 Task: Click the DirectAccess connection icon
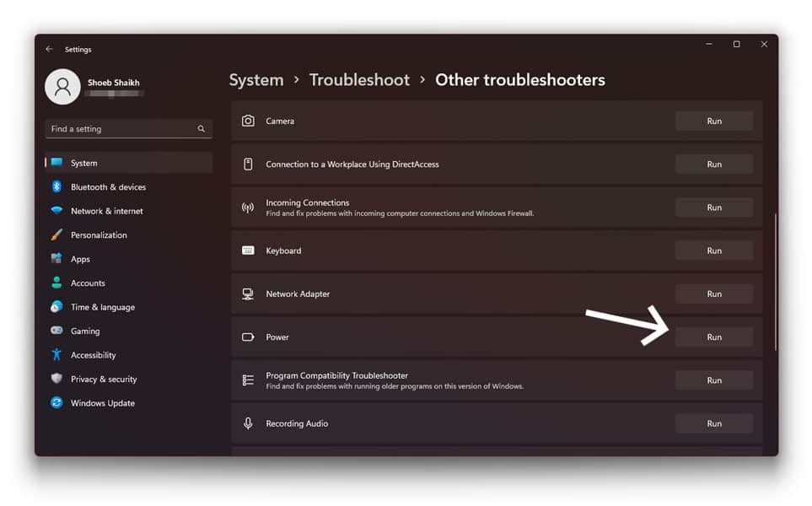tap(248, 164)
